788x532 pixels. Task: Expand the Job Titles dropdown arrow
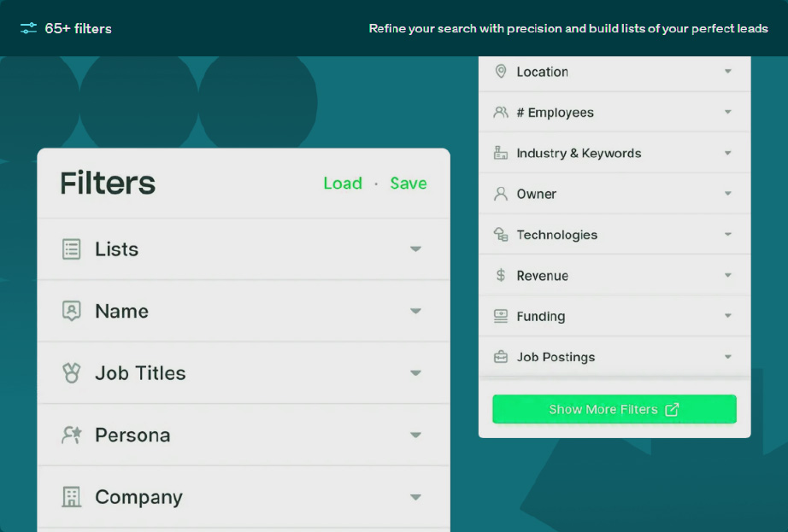[x=415, y=373]
